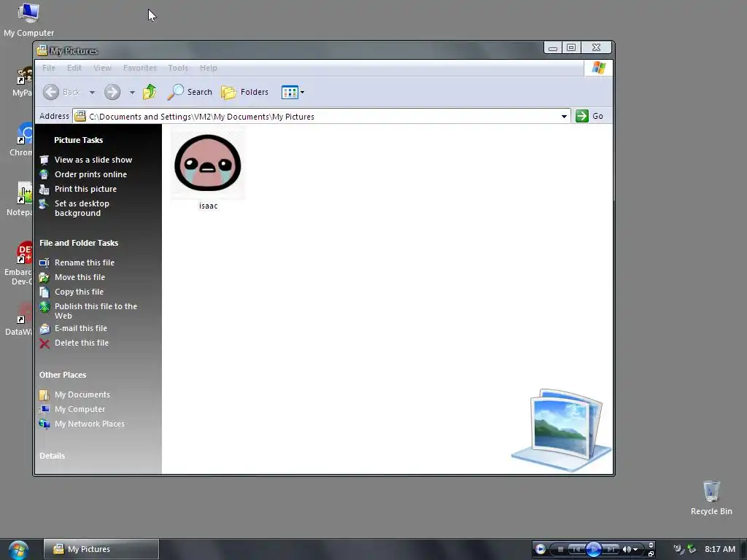Toggle the Folders pane

point(245,92)
